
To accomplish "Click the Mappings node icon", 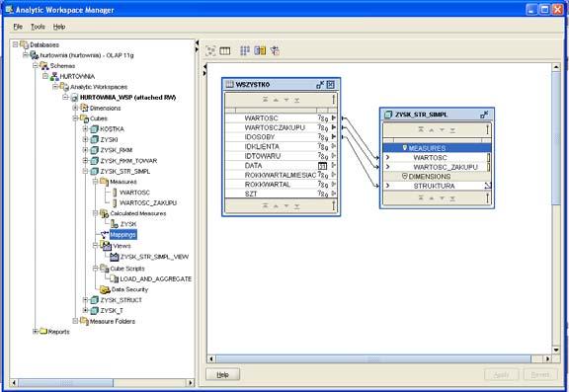I will pyautogui.click(x=105, y=235).
